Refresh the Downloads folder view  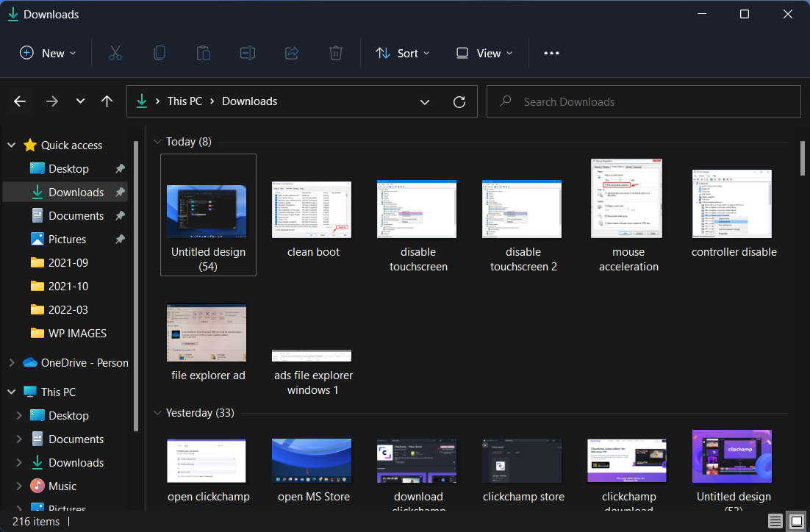click(459, 101)
